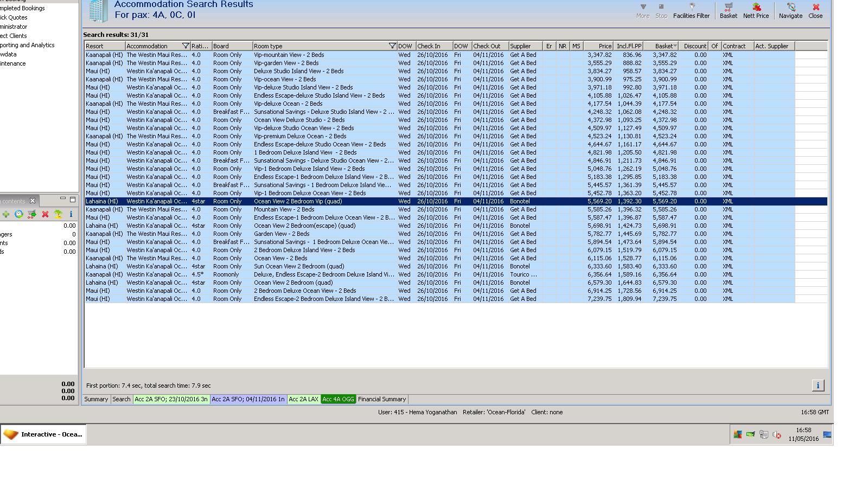Open the Room type column filter
Image resolution: width=868 pixels, height=488 pixels.
click(392, 46)
